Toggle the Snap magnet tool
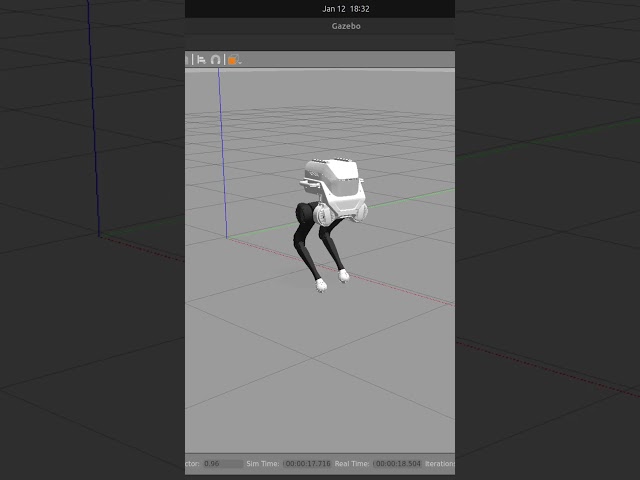This screenshot has height=480, width=640. point(216,60)
